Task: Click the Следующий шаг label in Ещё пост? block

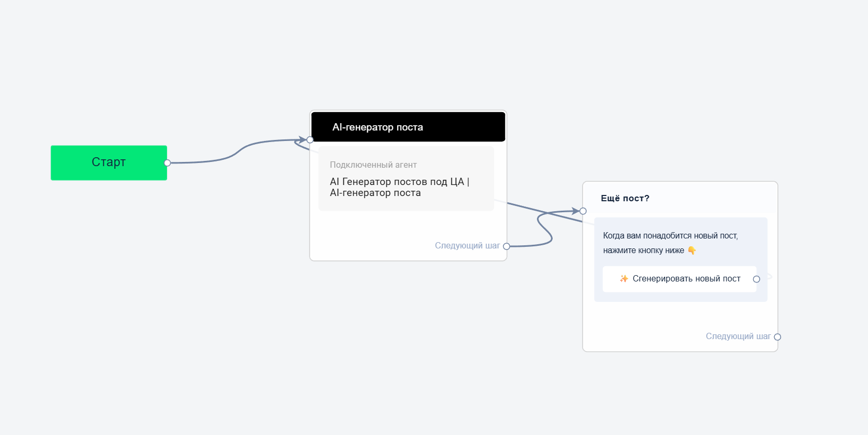Action: (738, 336)
